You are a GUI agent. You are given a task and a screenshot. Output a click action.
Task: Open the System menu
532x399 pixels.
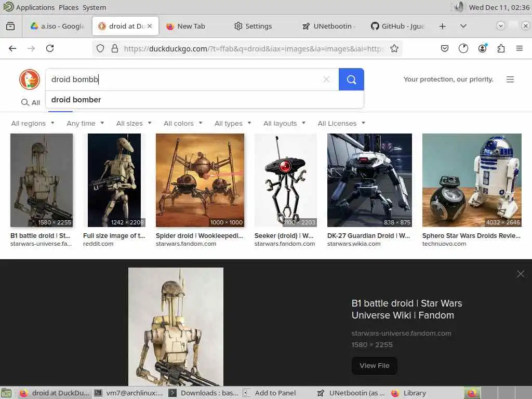[x=95, y=7]
